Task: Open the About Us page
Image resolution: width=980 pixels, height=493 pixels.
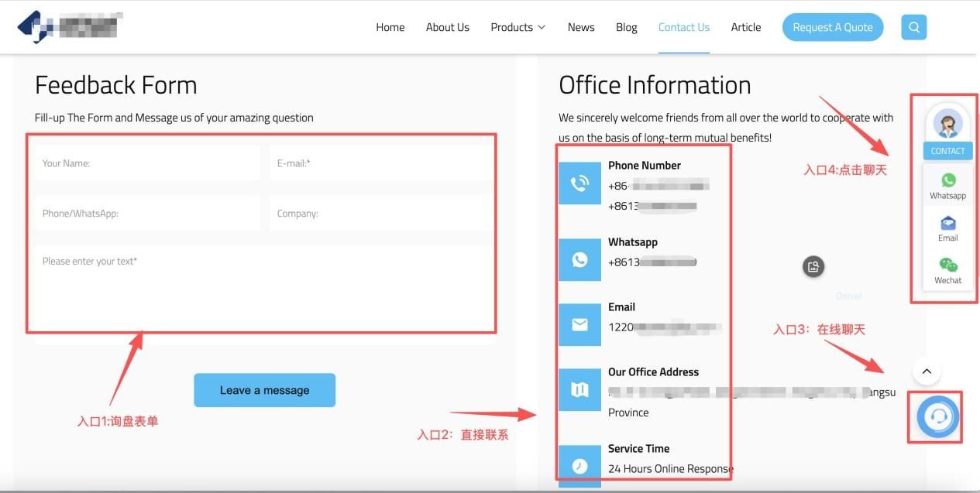Action: (x=448, y=27)
